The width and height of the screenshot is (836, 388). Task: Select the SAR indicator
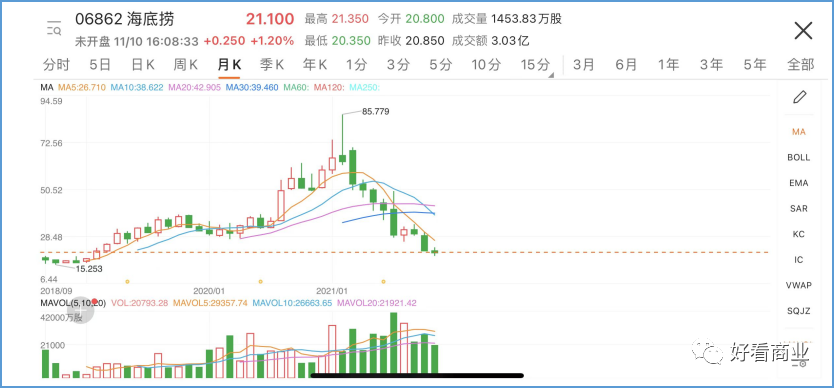pos(798,208)
